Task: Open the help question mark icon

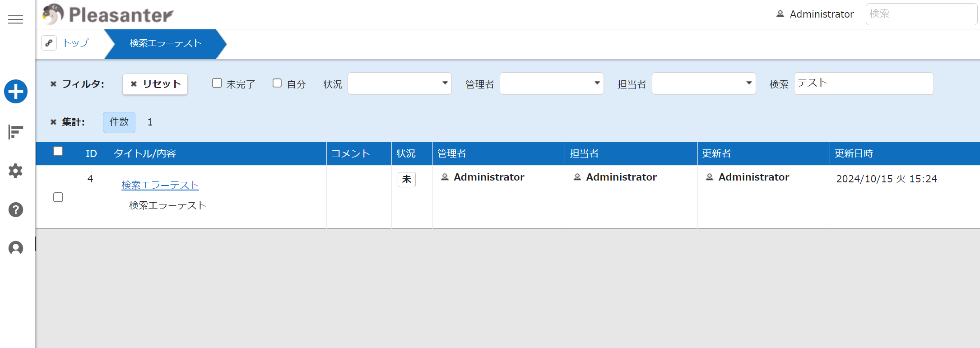Action: [16, 209]
